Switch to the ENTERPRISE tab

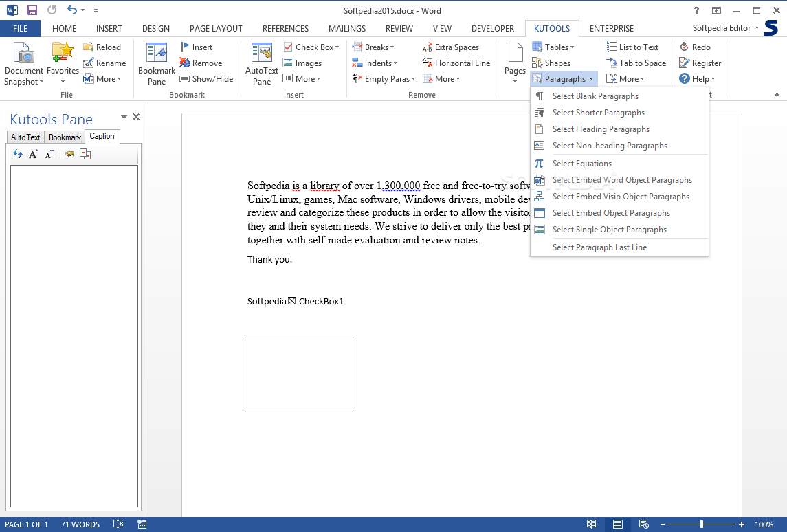point(611,29)
